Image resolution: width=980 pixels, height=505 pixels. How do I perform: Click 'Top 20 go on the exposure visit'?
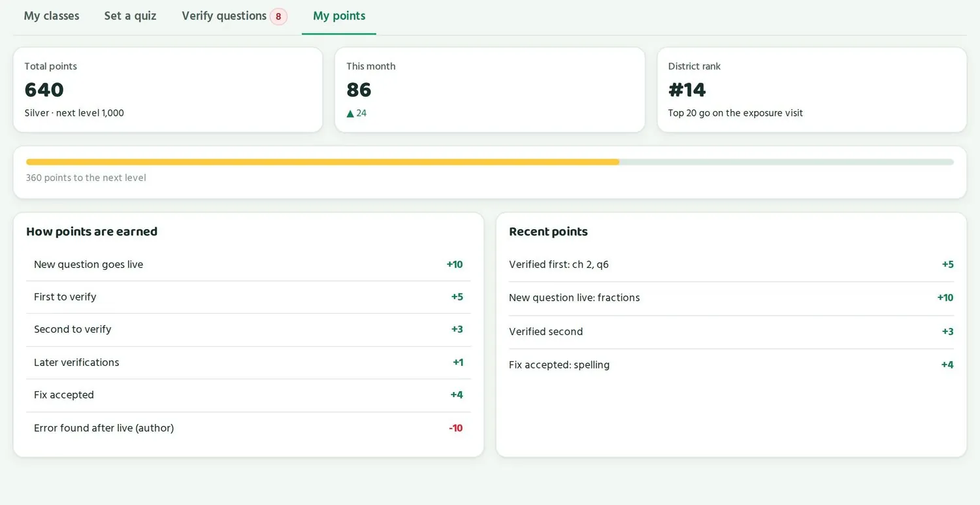(x=735, y=113)
